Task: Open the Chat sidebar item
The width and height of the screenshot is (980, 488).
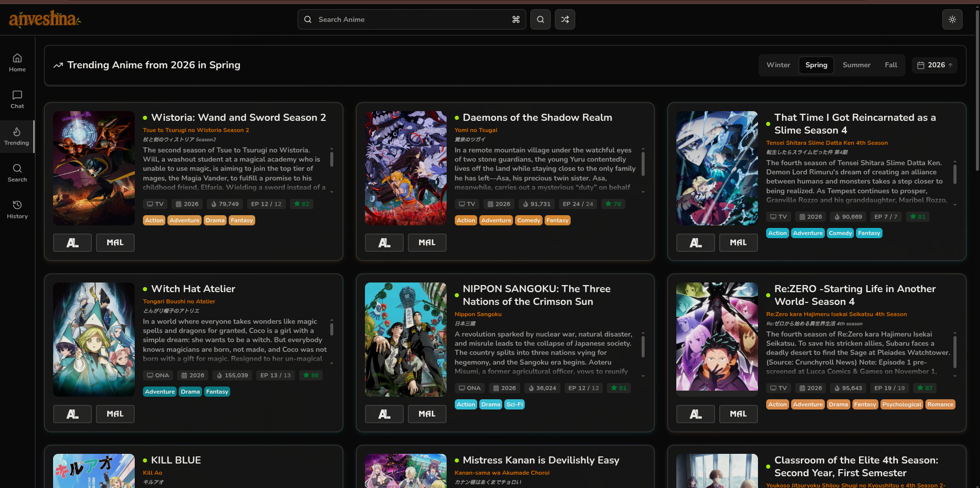Action: point(17,99)
